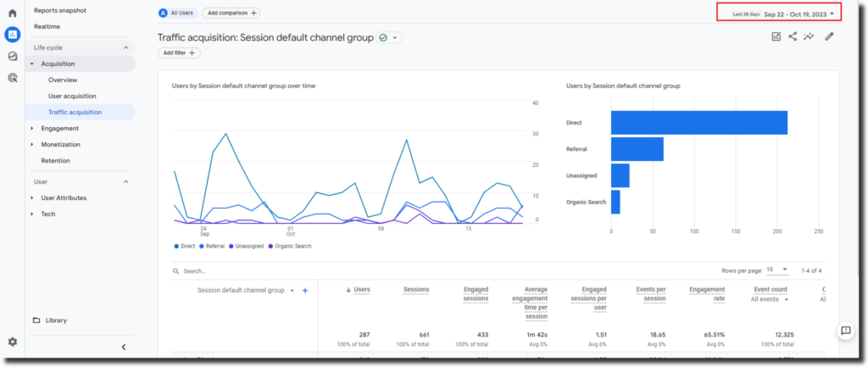
Task: Open the feedback chat icon
Action: click(845, 330)
